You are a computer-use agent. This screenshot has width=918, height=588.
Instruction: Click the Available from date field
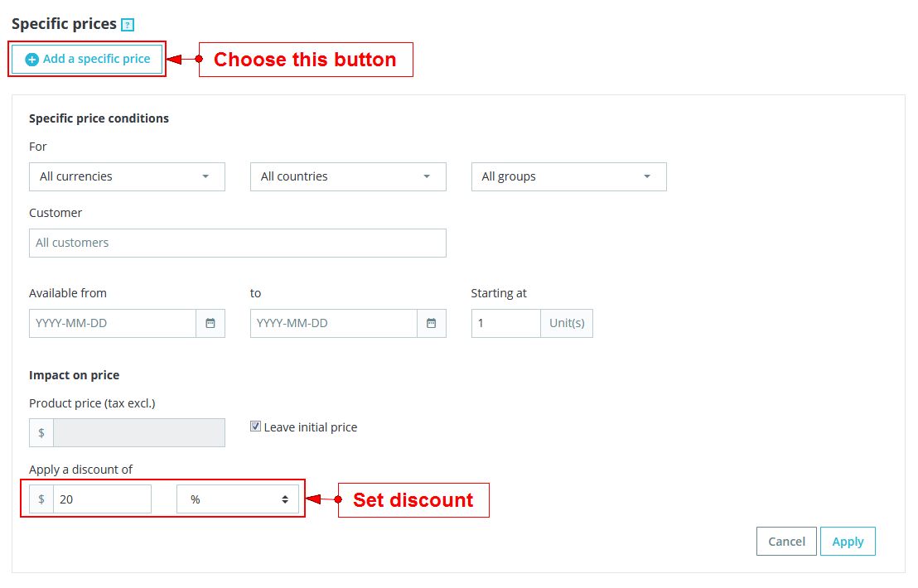point(113,324)
